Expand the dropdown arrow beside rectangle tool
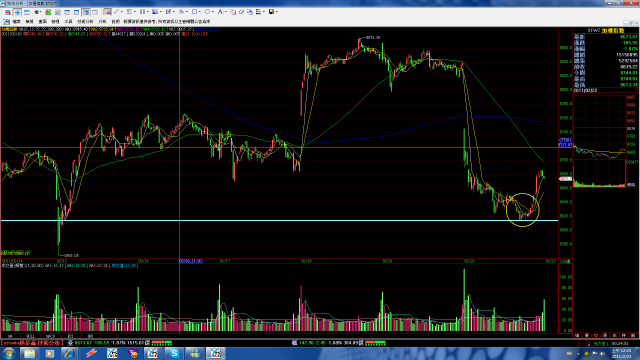The width and height of the screenshot is (640, 360). (200, 12)
